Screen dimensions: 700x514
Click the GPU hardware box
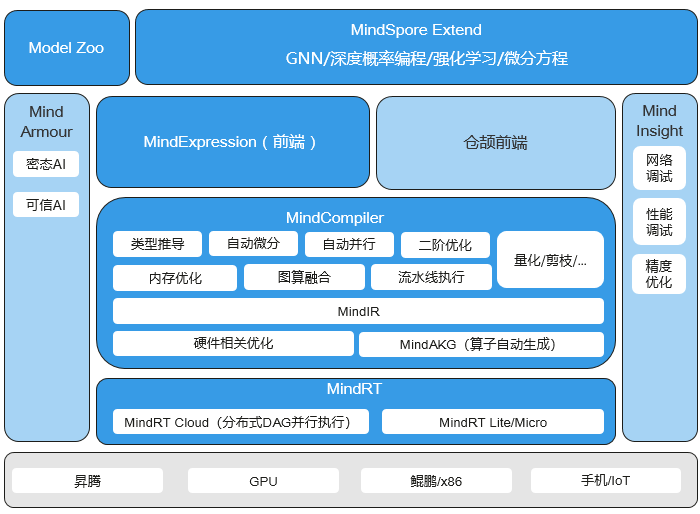click(x=263, y=481)
